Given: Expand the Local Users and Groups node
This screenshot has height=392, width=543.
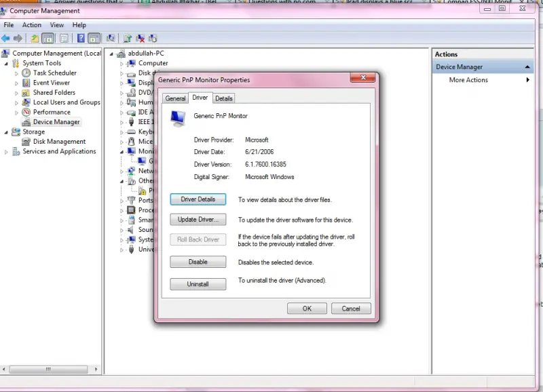Looking at the screenshot, I should 16,103.
